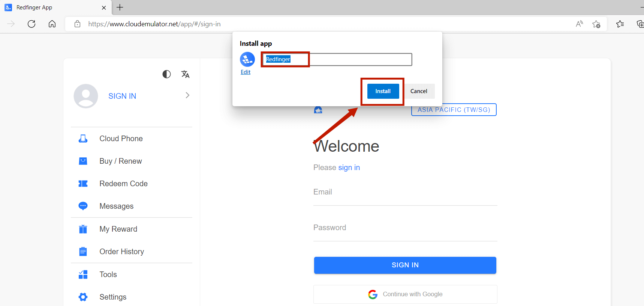Click the Google logo icon

373,294
